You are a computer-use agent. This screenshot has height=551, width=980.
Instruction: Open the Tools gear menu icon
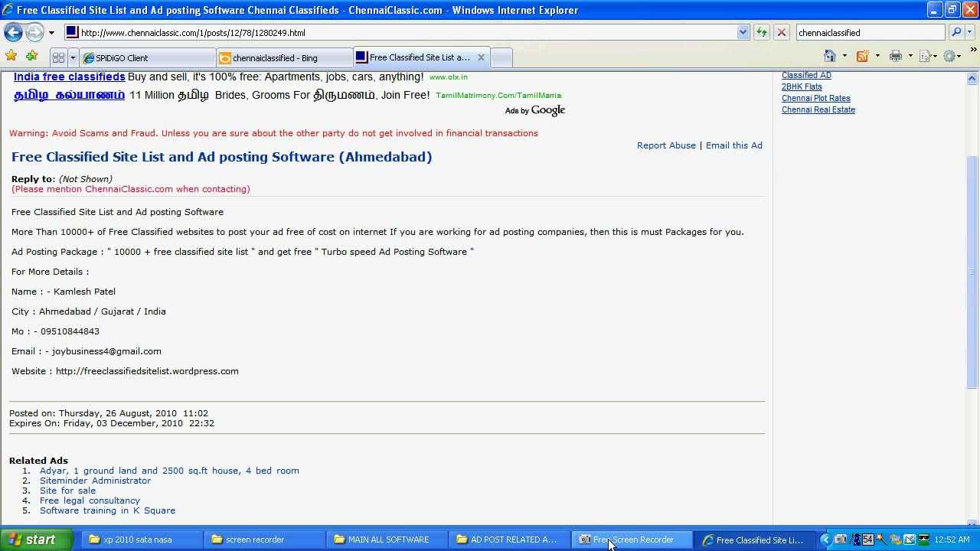952,56
